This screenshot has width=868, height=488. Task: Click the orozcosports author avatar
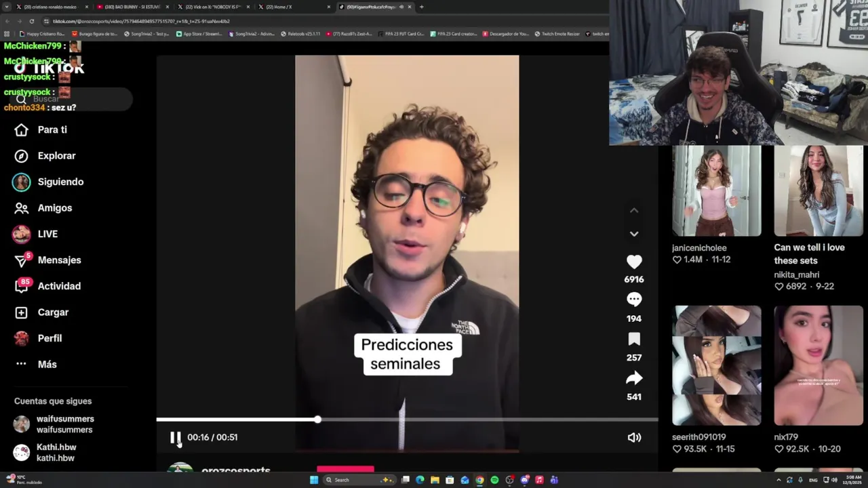click(180, 468)
